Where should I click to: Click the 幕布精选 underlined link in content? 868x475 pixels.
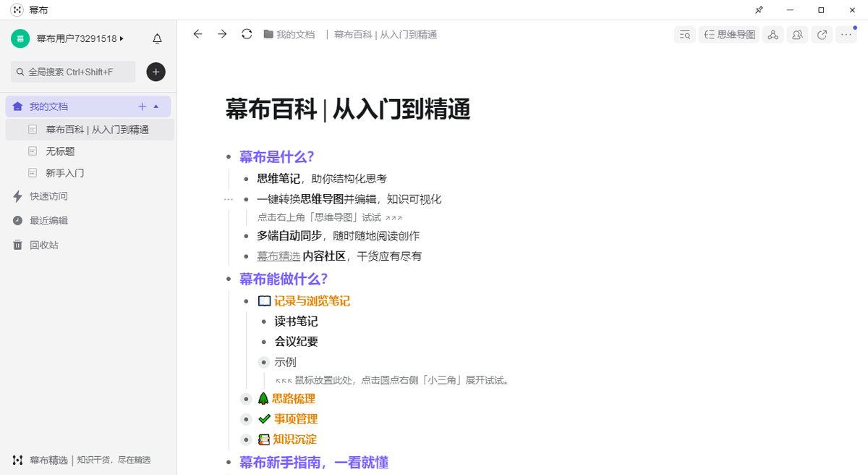click(x=278, y=256)
